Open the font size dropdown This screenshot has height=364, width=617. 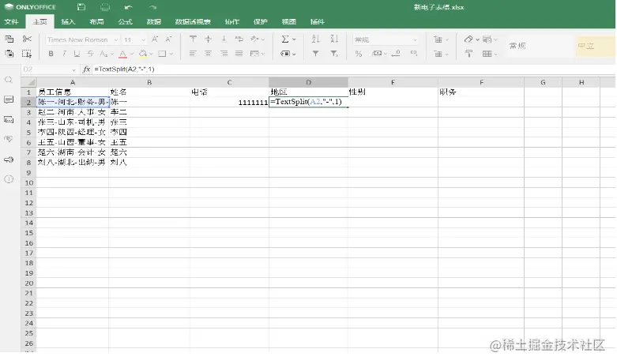pos(143,40)
